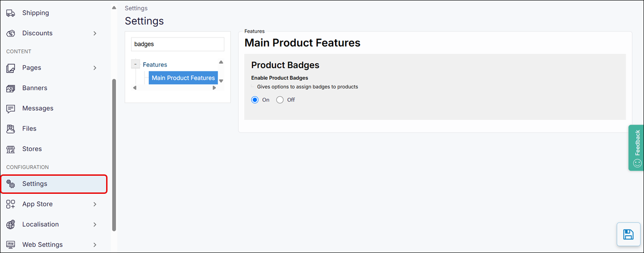Click the Stores shopfront icon
644x253 pixels.
pos(10,149)
